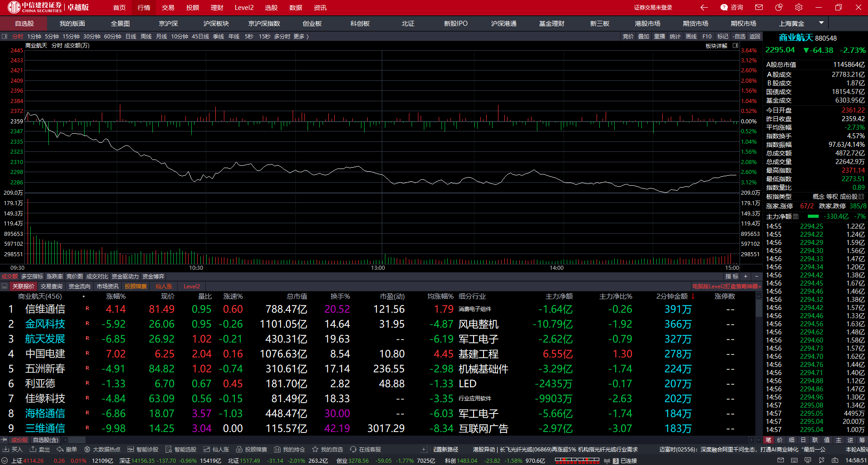Viewport: 868px width, 465px height.
Task: Switch to the 科创板 market tab
Action: coord(360,23)
